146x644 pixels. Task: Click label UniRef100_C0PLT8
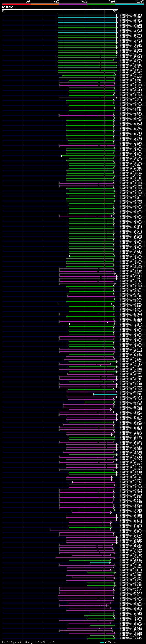[x=131, y=48]
